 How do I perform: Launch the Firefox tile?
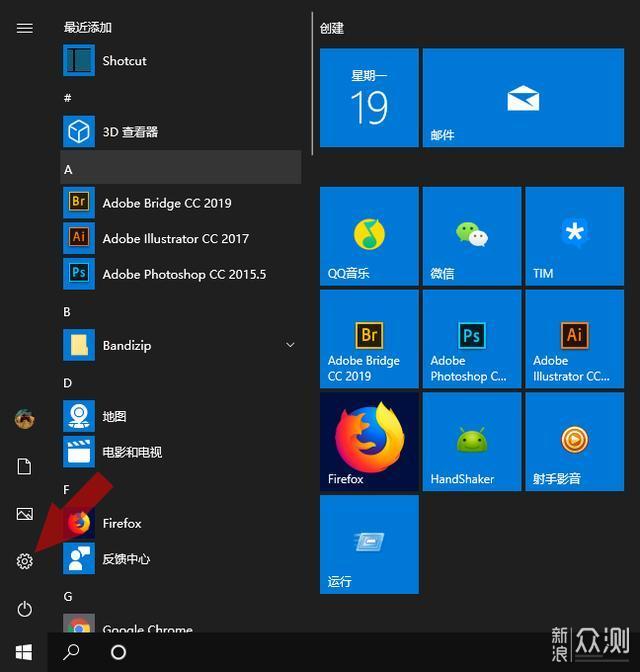369,442
